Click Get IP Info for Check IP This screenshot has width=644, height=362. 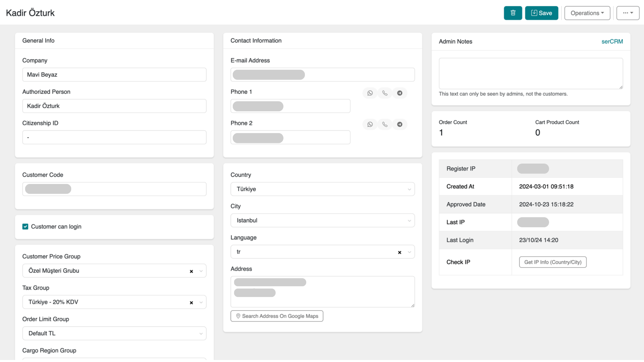tap(552, 262)
